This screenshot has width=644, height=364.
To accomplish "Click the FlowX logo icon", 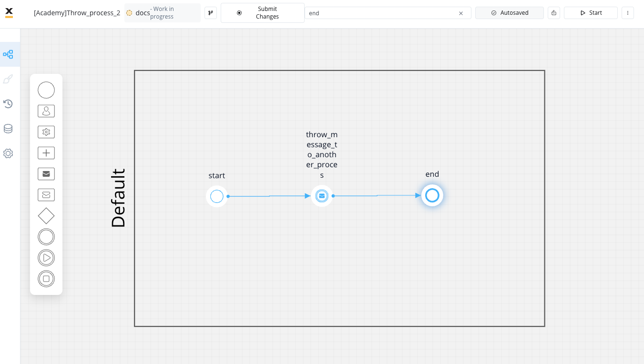I will point(9,13).
